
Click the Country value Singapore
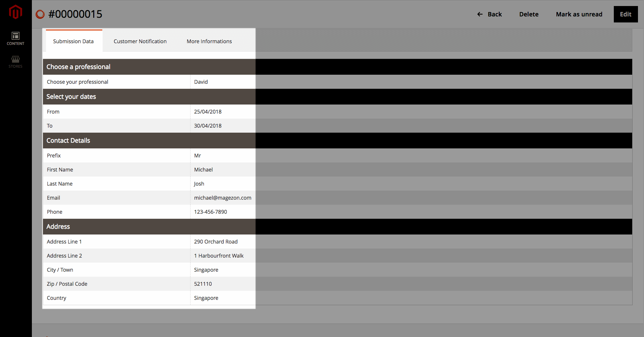(x=206, y=298)
